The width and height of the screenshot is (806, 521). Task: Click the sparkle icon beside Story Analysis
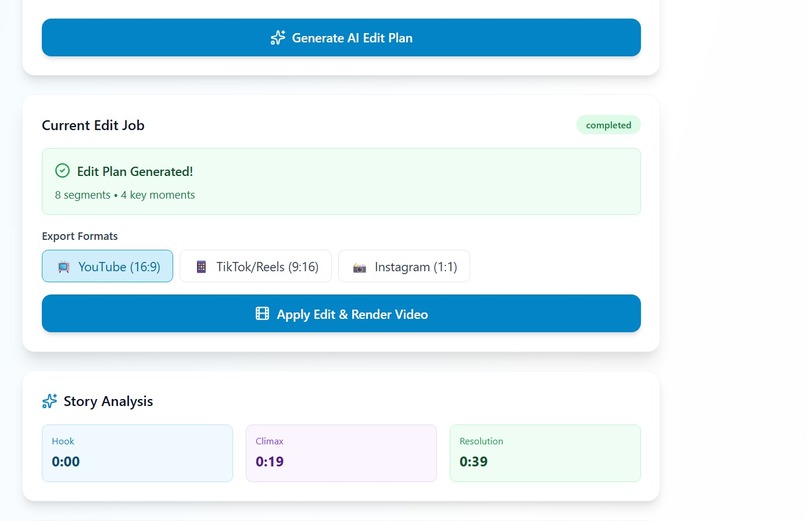click(49, 401)
